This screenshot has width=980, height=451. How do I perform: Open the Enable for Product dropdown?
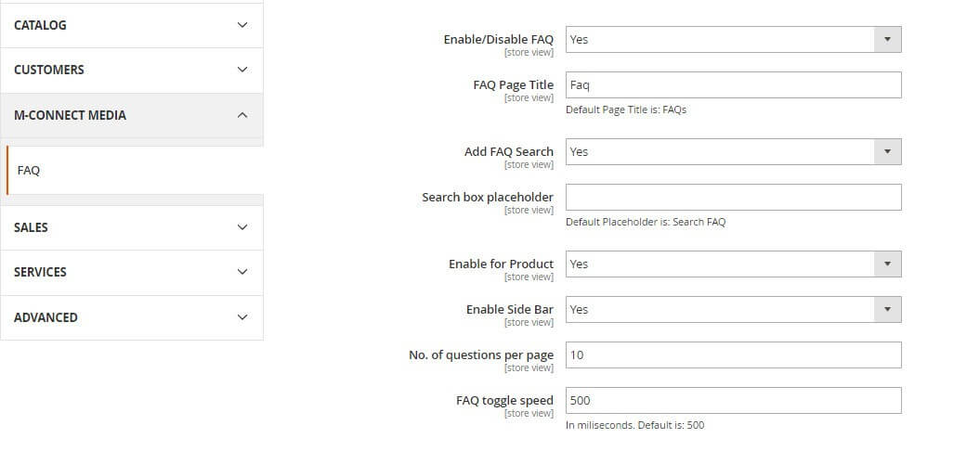(x=733, y=264)
